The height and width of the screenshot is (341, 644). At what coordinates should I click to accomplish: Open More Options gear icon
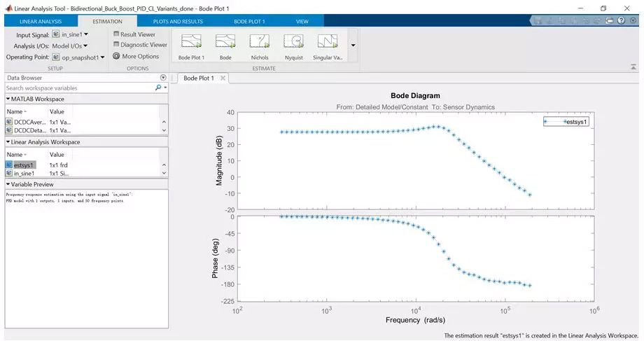[x=116, y=56]
